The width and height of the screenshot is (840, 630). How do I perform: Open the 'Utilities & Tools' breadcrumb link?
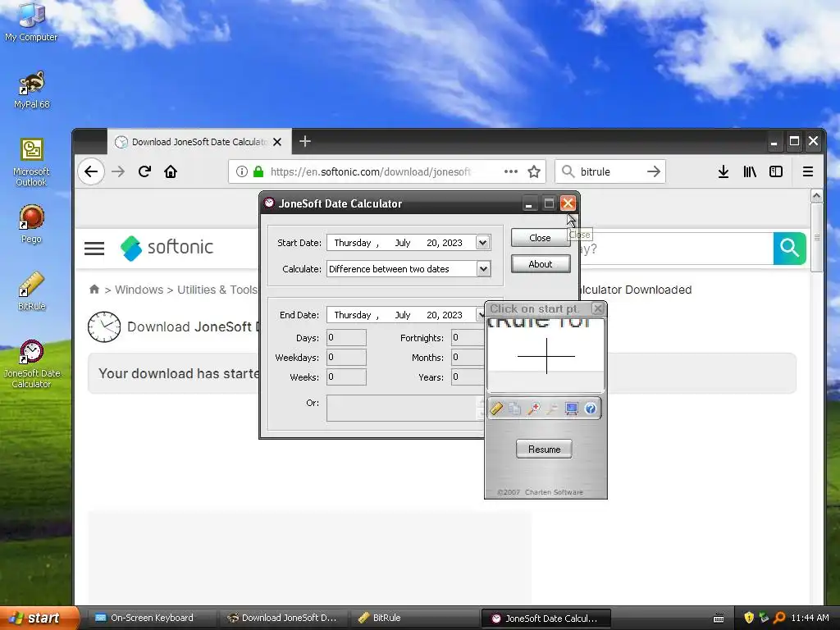click(217, 290)
